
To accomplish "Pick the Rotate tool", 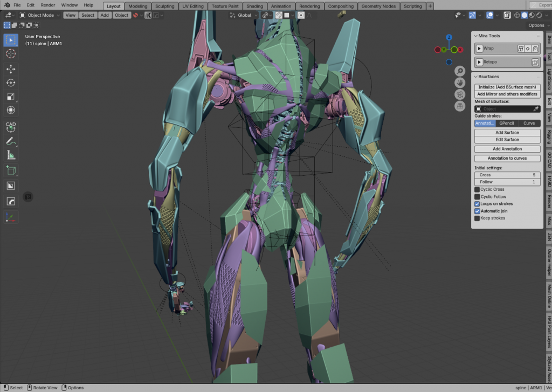I will (11, 82).
